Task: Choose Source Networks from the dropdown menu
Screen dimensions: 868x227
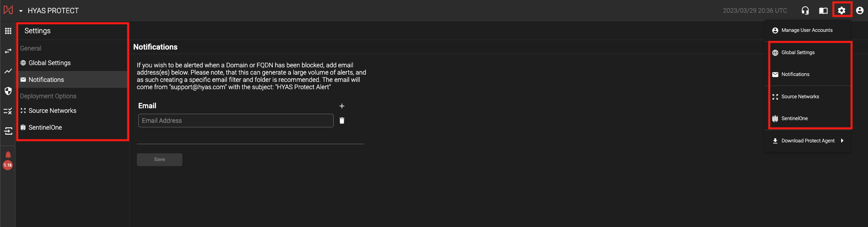Action: [x=800, y=97]
